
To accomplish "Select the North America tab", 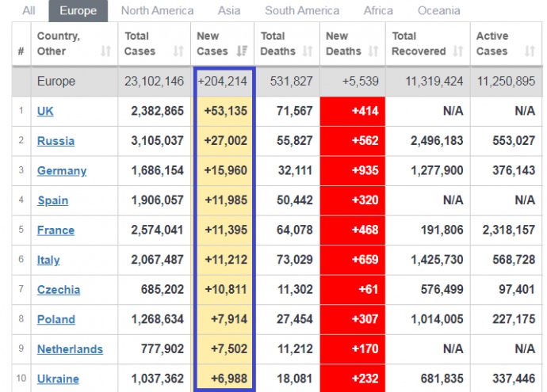I will [157, 11].
